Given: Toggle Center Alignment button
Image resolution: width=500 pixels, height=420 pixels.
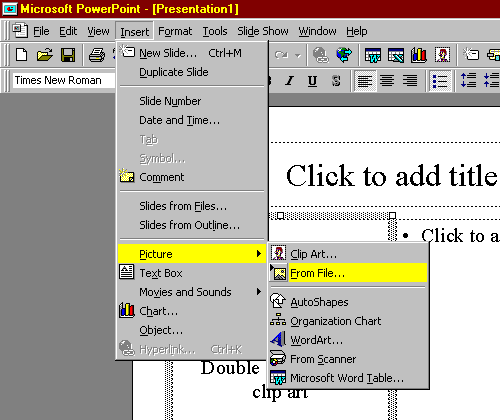Looking at the screenshot, I should 387,80.
